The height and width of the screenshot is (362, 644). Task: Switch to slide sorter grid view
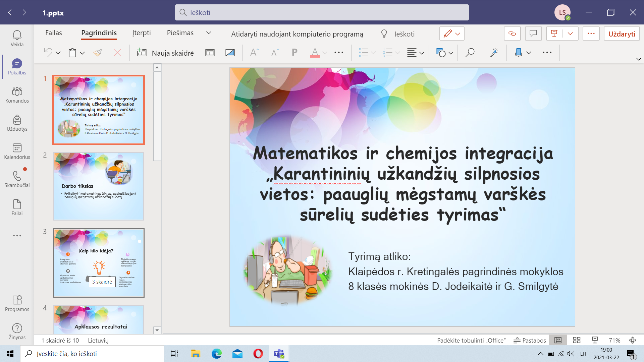(x=577, y=340)
